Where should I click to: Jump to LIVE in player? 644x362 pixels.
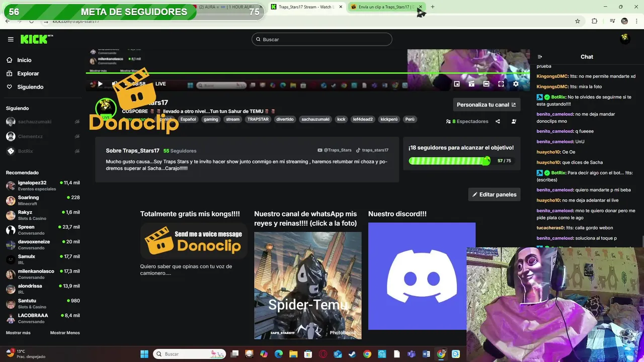(160, 84)
